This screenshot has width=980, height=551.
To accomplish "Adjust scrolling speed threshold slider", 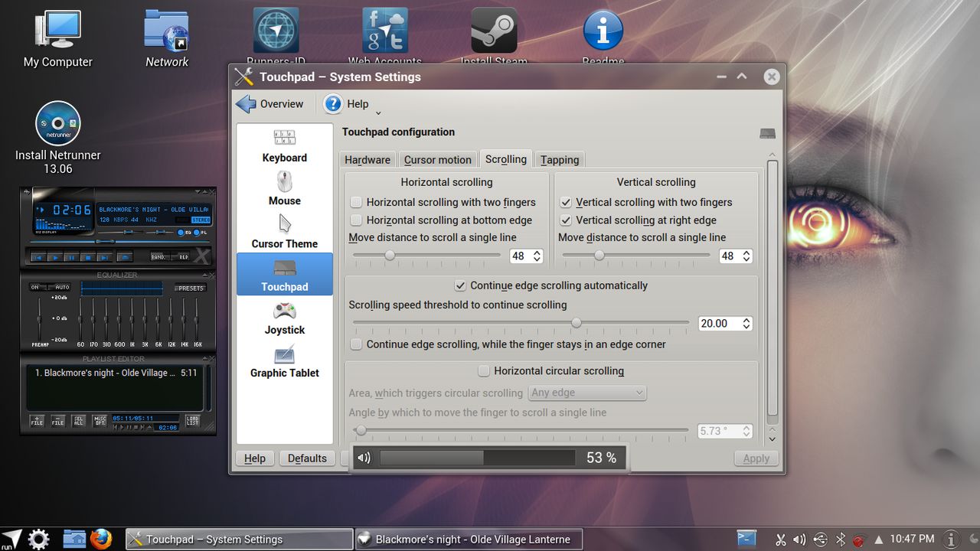I will click(x=521, y=324).
